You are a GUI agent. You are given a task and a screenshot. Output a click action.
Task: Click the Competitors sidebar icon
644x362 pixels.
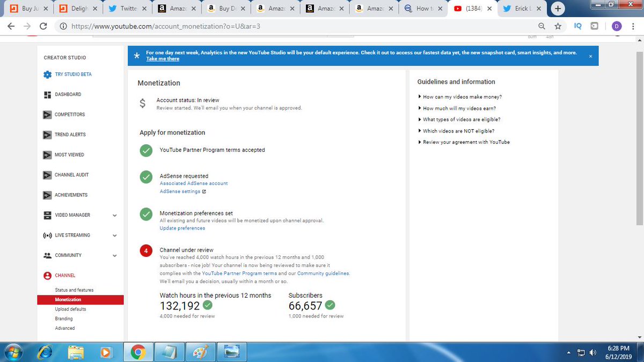tap(47, 114)
